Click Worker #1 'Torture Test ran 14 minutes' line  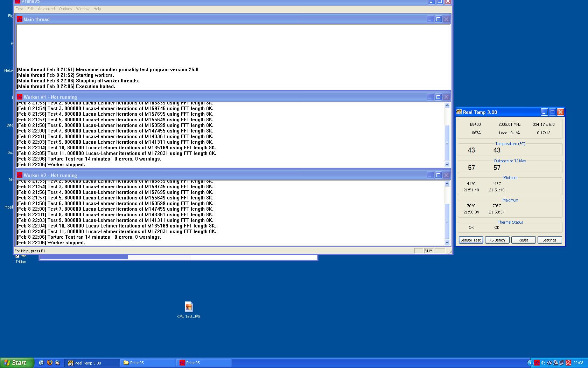coord(89,159)
